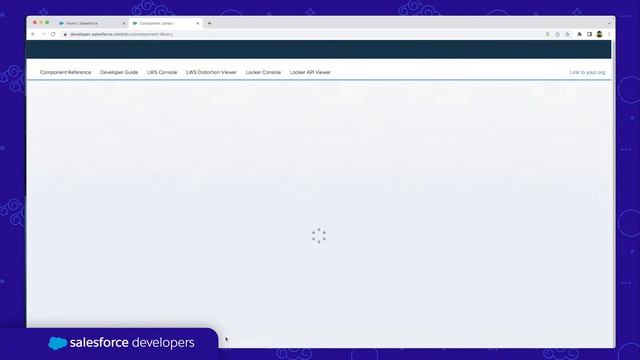Viewport: 640px width, 360px height.
Task: Reload the page with the refresh icon
Action: (x=53, y=34)
